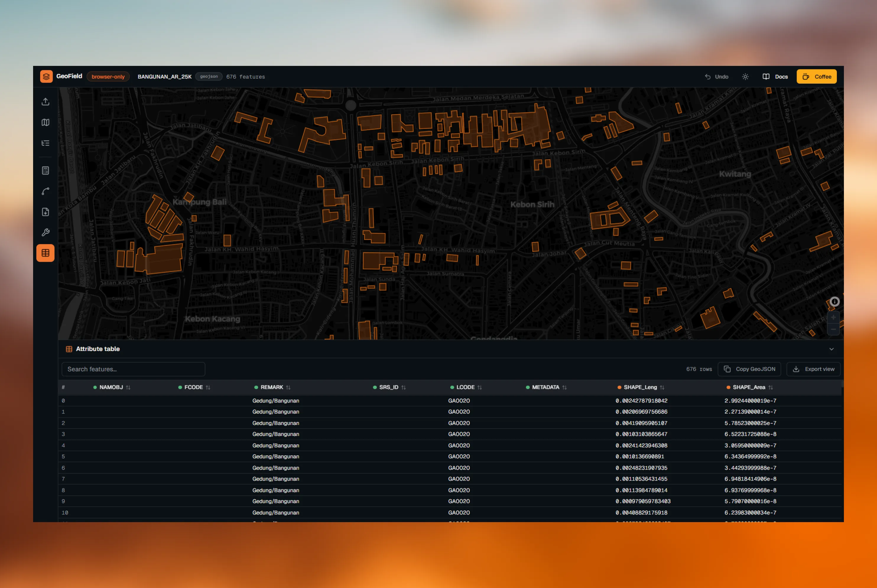877x588 pixels.
Task: Select row 0 Gedung/Bangunan cell
Action: pyautogui.click(x=276, y=400)
